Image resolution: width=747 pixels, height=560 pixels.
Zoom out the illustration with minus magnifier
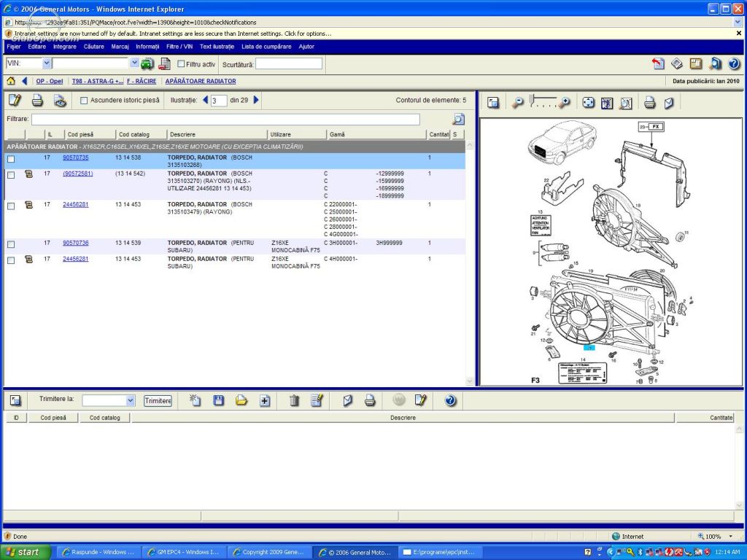click(517, 102)
